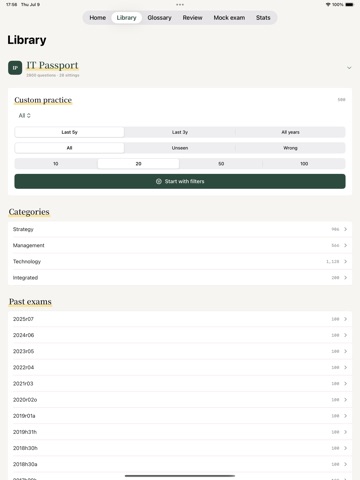Viewport: 360px width, 480px height.
Task: Click chevron on 2018h30a row
Action: (346, 464)
